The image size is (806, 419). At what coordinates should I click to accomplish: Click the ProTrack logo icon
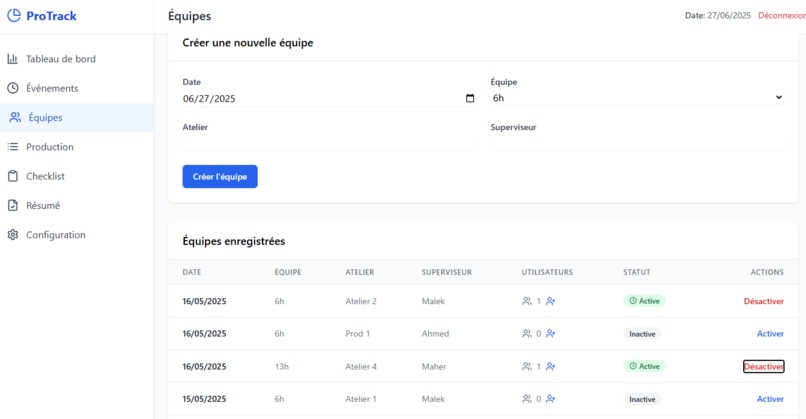tap(14, 15)
